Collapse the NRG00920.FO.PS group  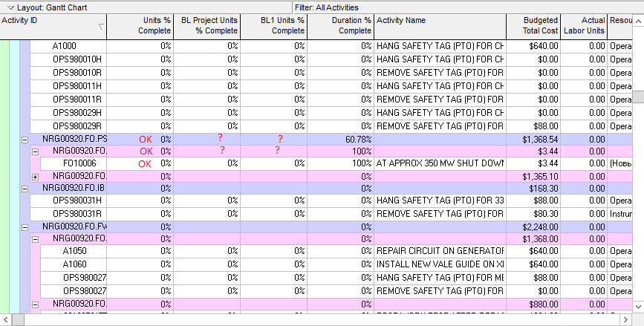[25, 140]
